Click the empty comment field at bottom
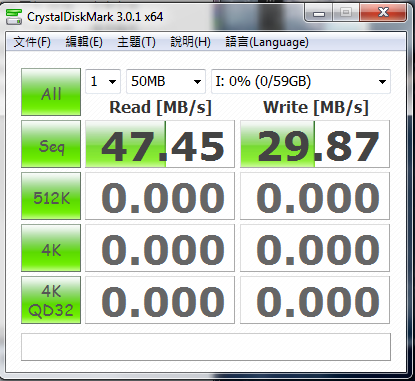Viewport: 415px width, 381px height. (206, 347)
